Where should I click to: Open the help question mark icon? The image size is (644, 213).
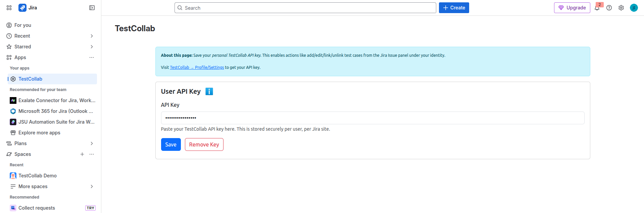(x=609, y=8)
